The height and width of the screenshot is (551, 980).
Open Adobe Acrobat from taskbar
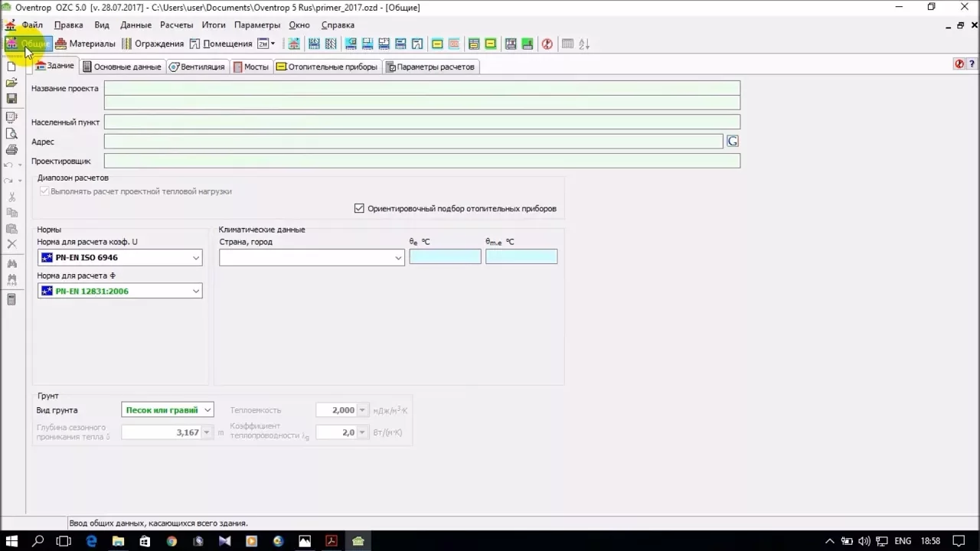[332, 541]
